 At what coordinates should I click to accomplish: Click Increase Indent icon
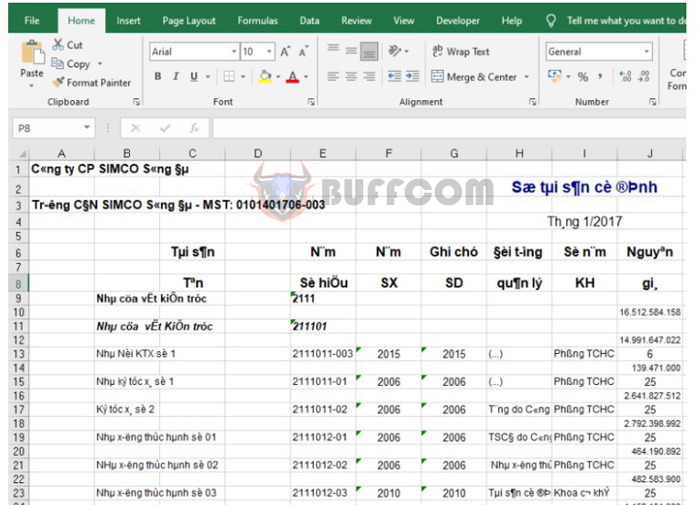click(412, 76)
